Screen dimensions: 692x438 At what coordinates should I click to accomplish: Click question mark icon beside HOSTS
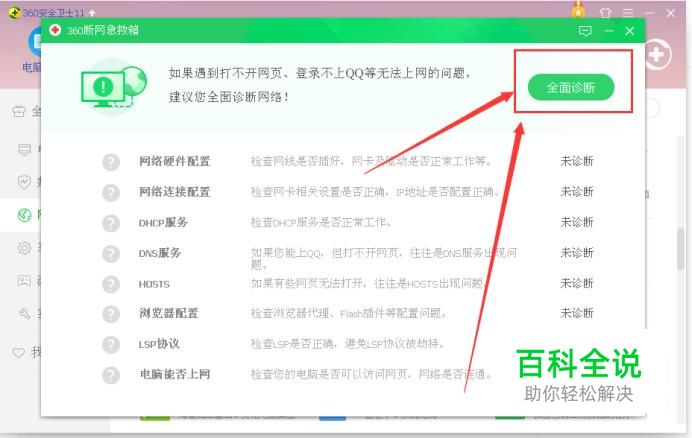[111, 284]
